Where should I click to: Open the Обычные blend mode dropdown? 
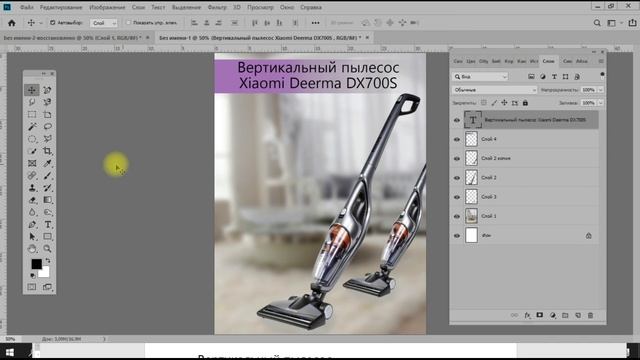coord(494,90)
